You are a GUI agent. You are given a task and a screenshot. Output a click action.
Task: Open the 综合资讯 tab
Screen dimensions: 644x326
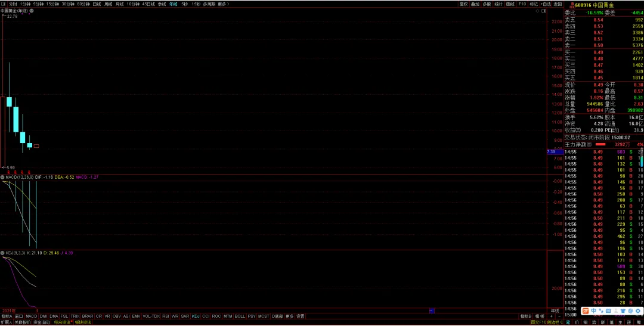(x=63, y=322)
